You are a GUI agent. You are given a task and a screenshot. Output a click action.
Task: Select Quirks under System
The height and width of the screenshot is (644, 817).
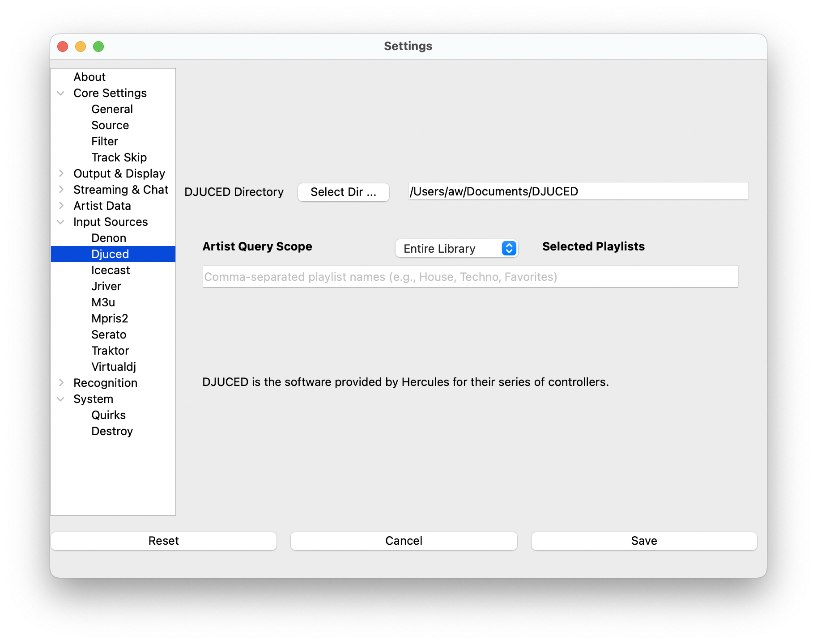[x=109, y=415]
